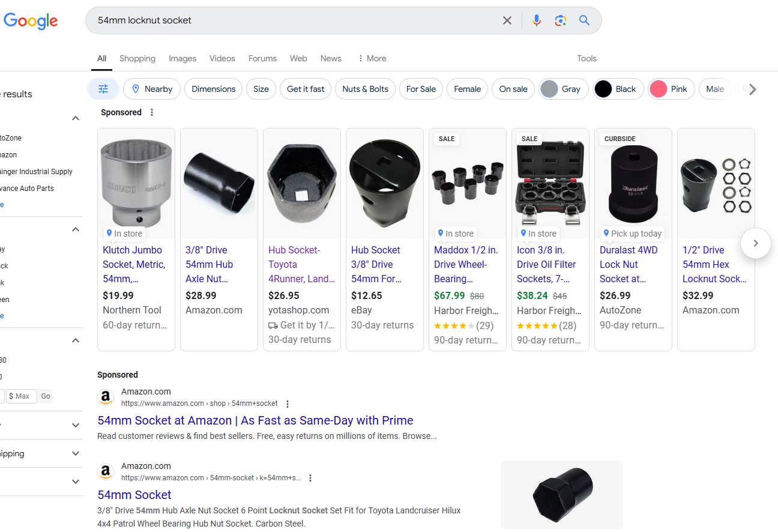Open the Maddox socket set product image
The width and height of the screenshot is (778, 532).
click(x=468, y=183)
